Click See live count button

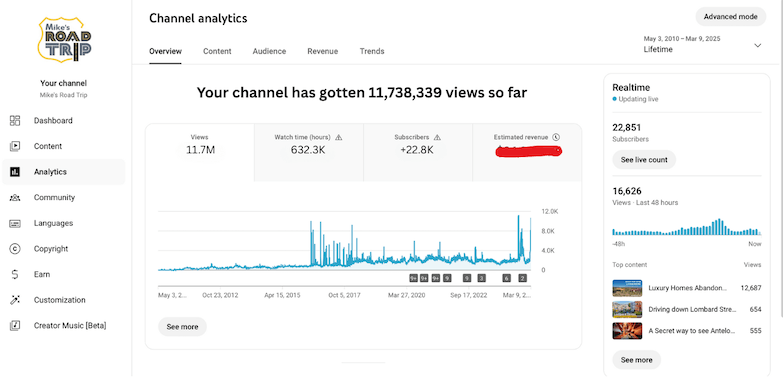[644, 160]
